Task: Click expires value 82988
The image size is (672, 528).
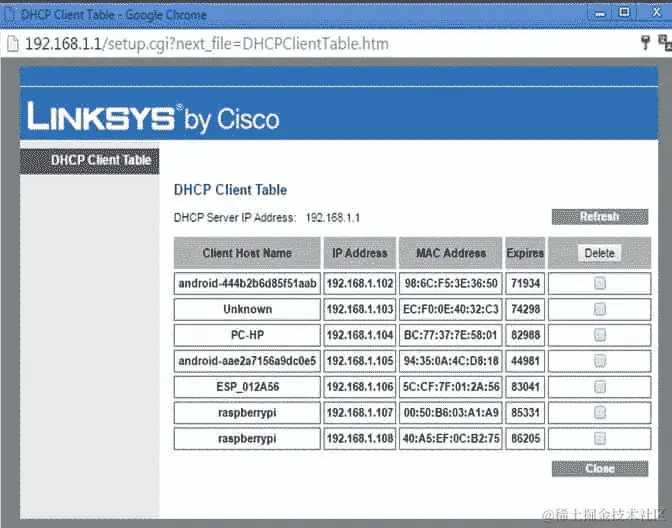Action: click(x=525, y=335)
